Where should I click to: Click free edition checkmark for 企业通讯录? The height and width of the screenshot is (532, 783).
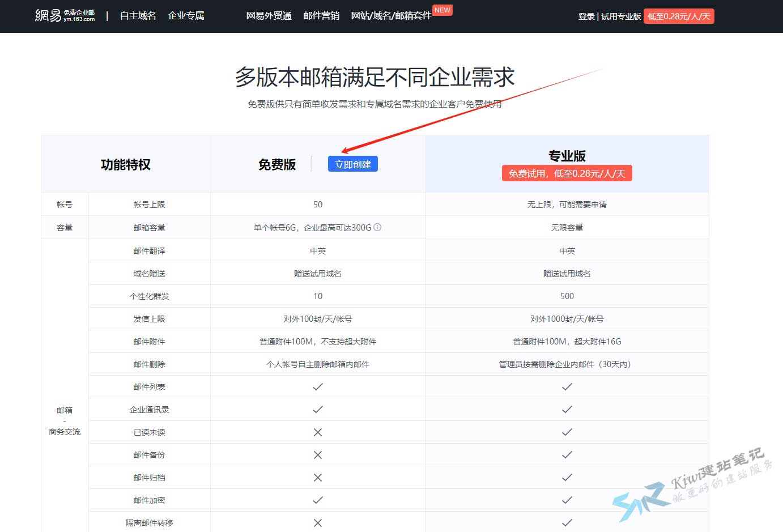[318, 409]
